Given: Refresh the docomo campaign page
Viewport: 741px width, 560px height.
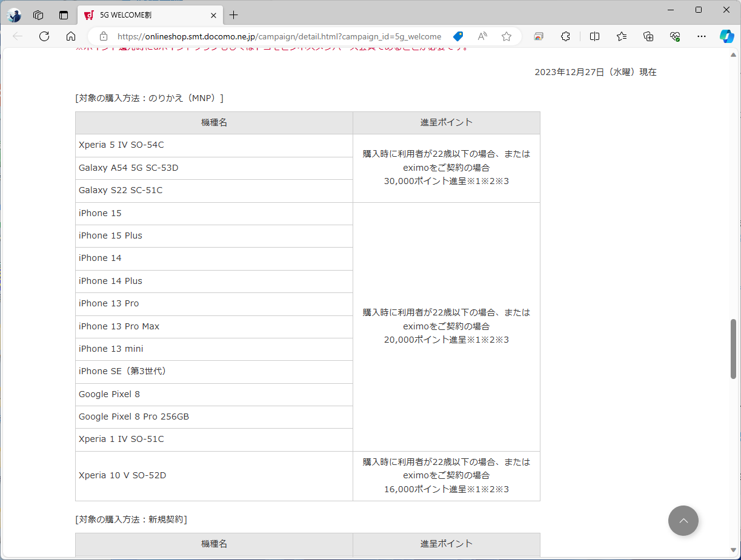Looking at the screenshot, I should pos(44,36).
